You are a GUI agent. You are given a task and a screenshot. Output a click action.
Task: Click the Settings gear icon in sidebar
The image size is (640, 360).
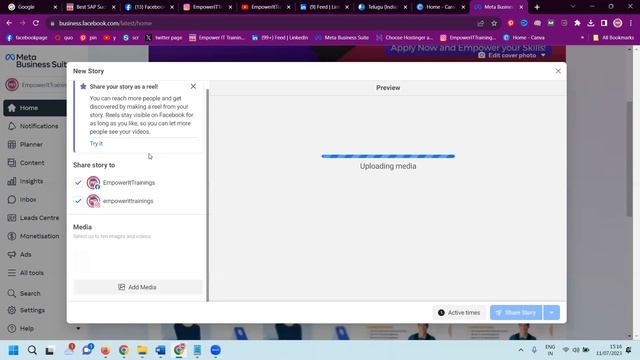coord(12,310)
